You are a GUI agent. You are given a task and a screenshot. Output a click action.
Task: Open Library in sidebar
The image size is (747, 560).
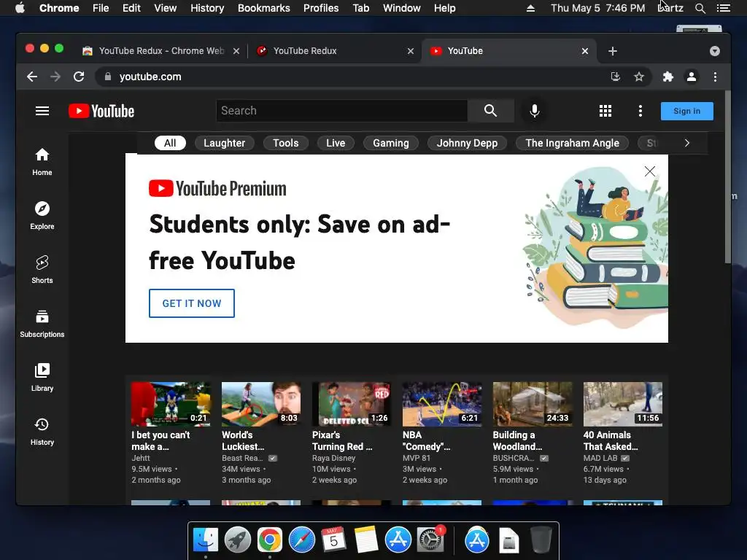click(x=42, y=378)
